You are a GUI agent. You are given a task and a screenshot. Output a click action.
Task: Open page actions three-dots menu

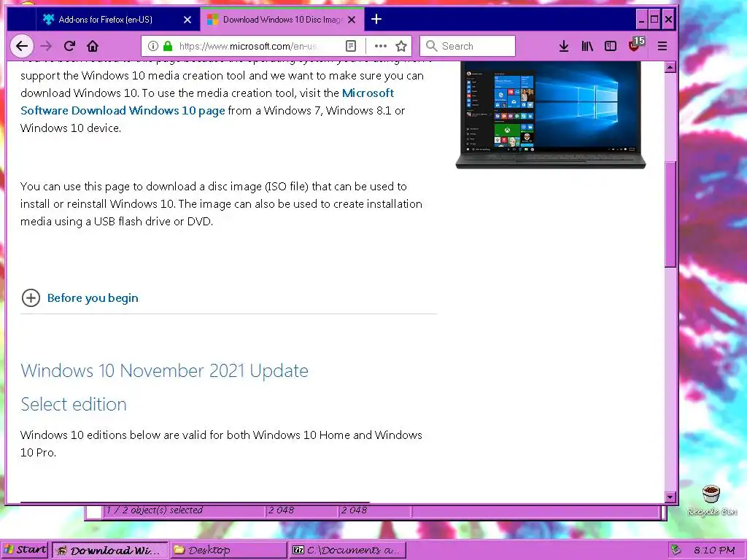[x=380, y=46]
